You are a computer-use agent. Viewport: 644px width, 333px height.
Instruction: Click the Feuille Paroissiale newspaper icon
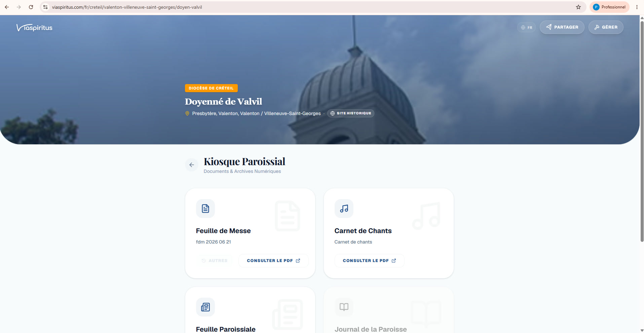(205, 307)
